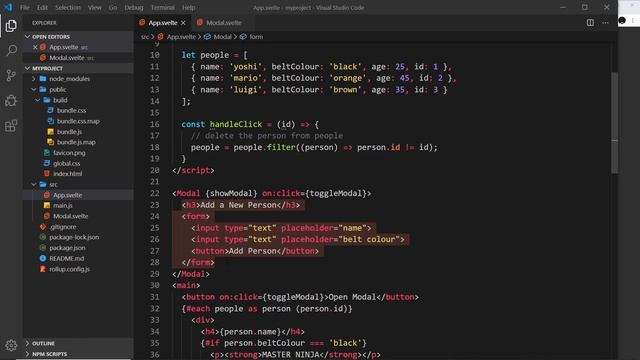Open package-lock.json file
The width and height of the screenshot is (640, 360).
pyautogui.click(x=74, y=237)
